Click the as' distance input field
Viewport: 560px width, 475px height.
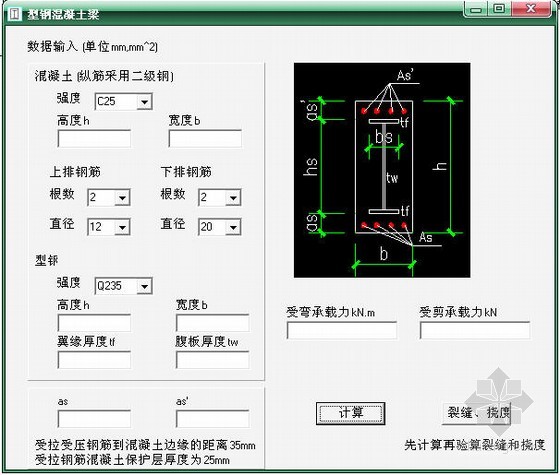tap(212, 419)
